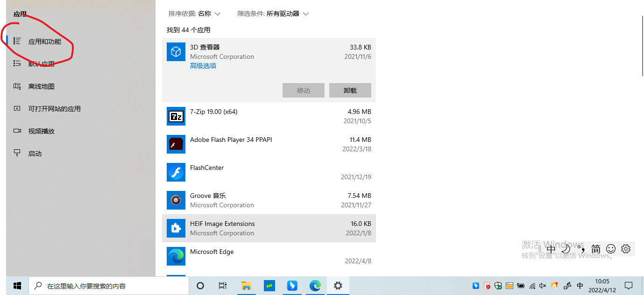Switch IME 简 simplified/traditional toggle
644x295 pixels.
(x=596, y=249)
